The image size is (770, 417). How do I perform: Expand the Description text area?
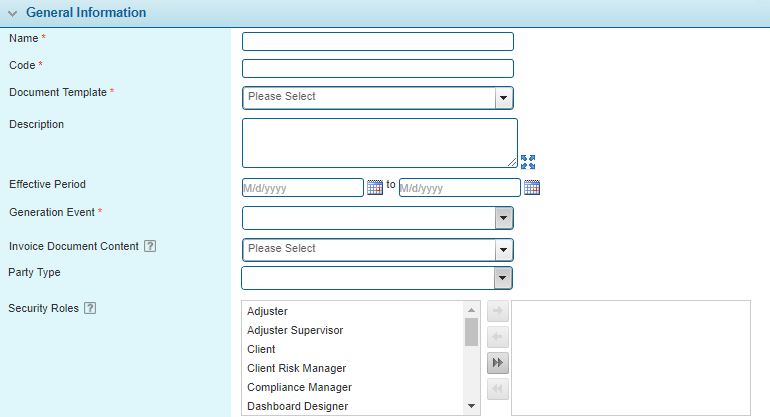[x=528, y=160]
